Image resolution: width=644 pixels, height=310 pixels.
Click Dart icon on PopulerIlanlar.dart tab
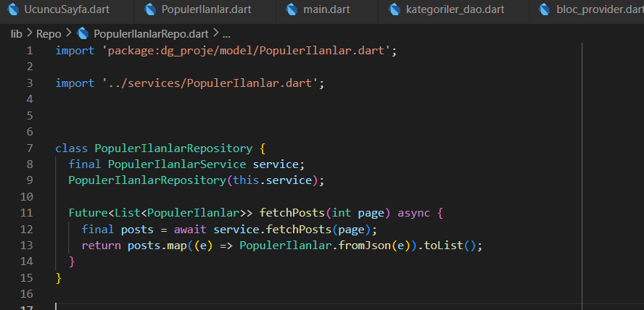(151, 9)
